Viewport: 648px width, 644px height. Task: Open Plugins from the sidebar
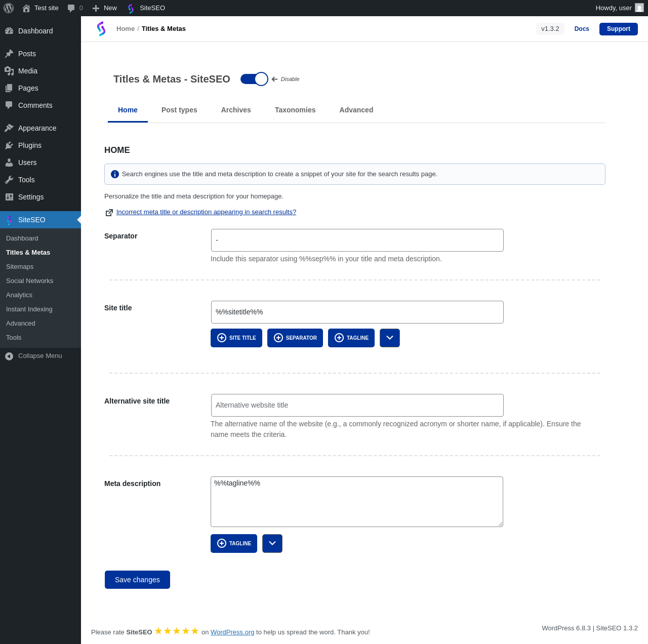click(x=29, y=145)
